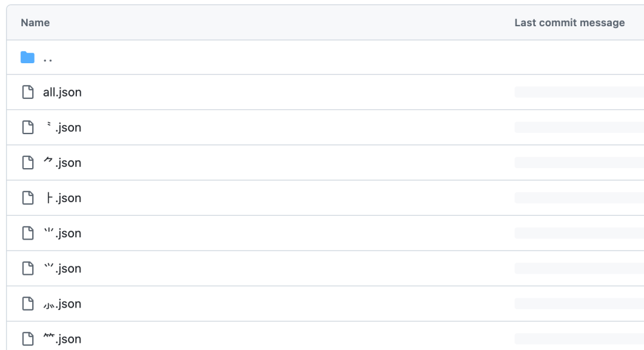The height and width of the screenshot is (350, 644).
Task: Click the Name column header
Action: tap(35, 23)
